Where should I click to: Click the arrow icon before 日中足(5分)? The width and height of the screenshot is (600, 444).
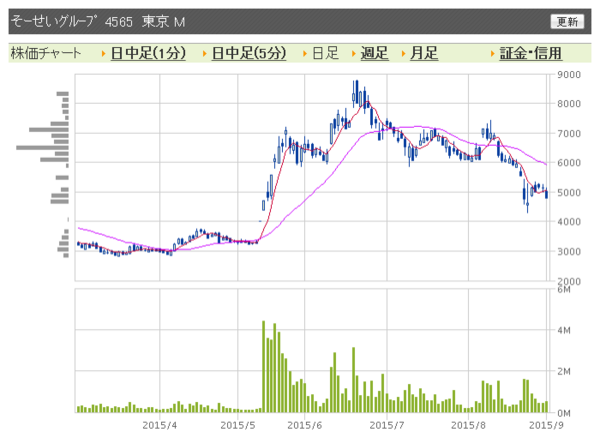[x=205, y=53]
